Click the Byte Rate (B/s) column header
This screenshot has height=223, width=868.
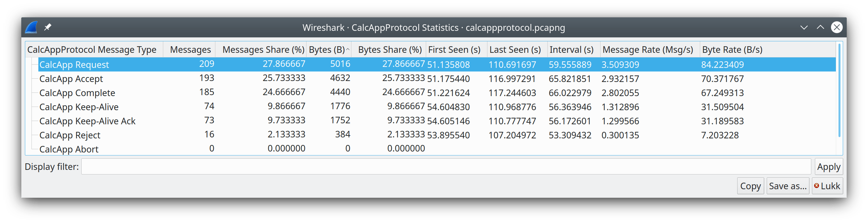(x=732, y=50)
